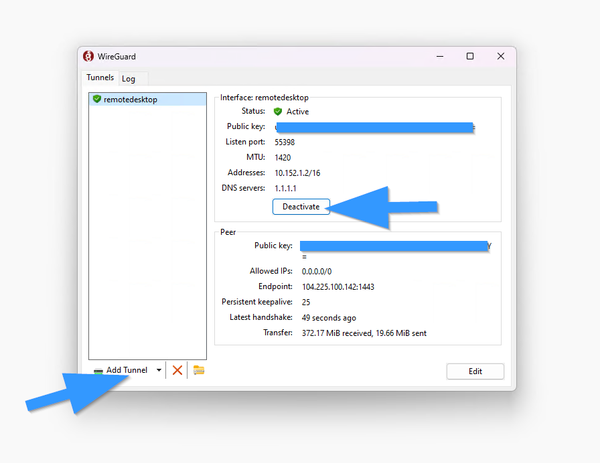The width and height of the screenshot is (600, 463).
Task: Click MTU value 1420
Action: pyautogui.click(x=283, y=158)
